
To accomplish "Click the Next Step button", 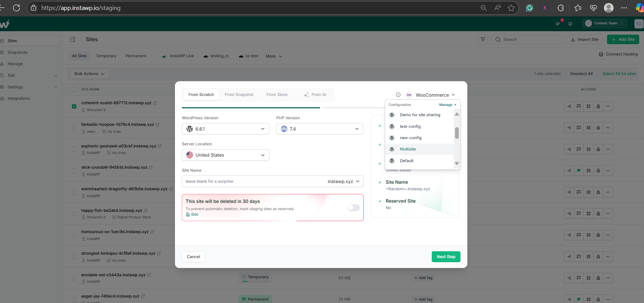I will click(446, 257).
